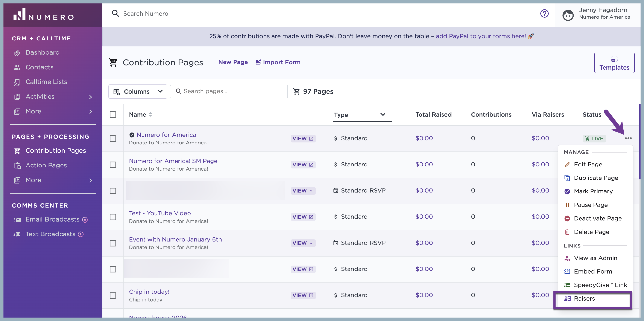
Task: Expand More under CRM + Calltime
Action: tap(91, 112)
